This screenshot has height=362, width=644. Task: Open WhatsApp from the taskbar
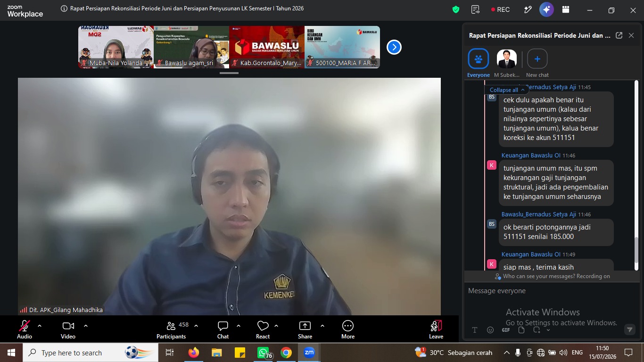[263, 353]
